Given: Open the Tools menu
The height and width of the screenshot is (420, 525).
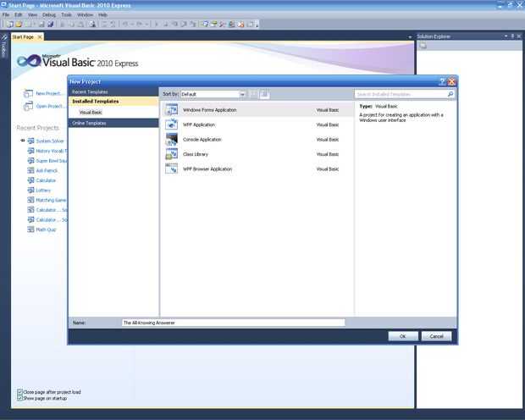Looking at the screenshot, I should [66, 14].
